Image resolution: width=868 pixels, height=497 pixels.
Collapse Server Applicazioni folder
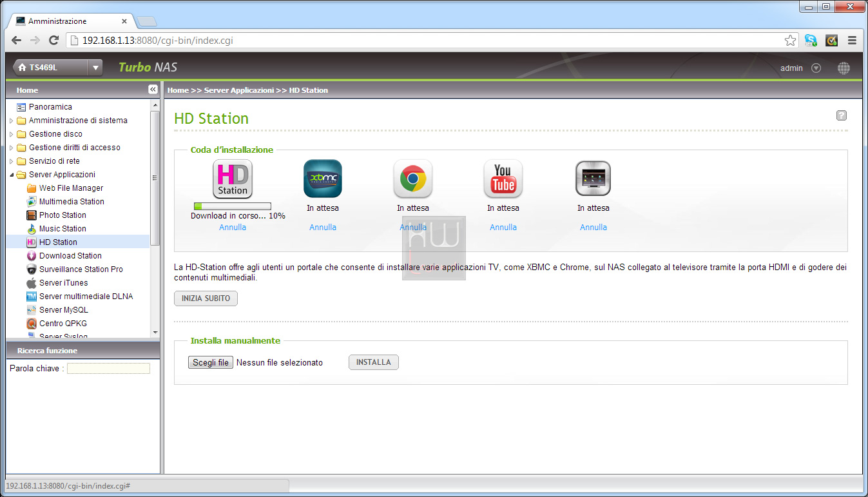(x=12, y=175)
